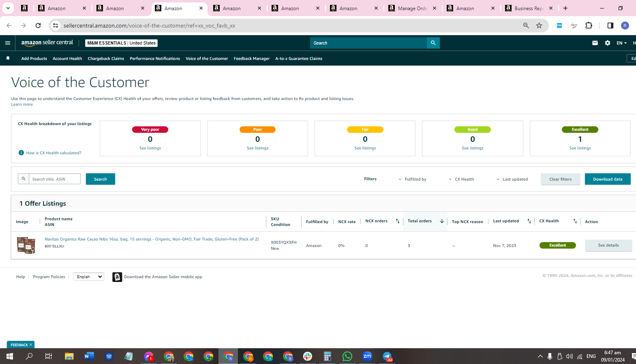636x364 pixels.
Task: Open Zoom from the taskbar
Action: pos(367,356)
